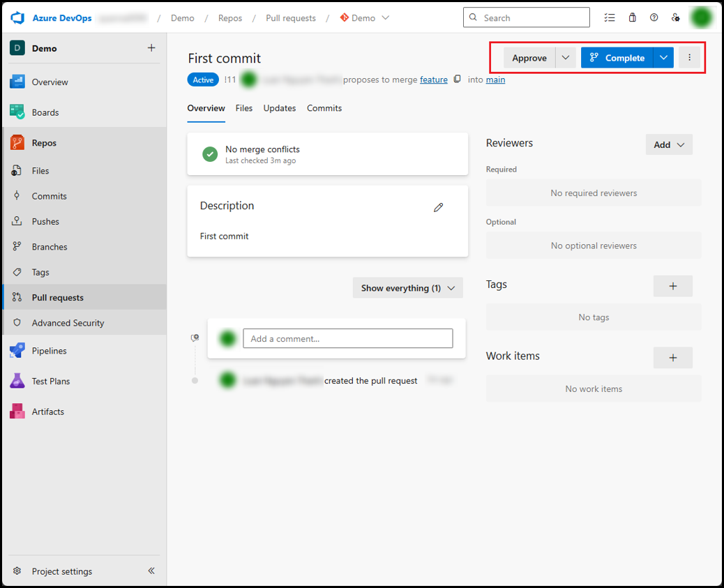Click the Azure DevOps logo icon
Image resolution: width=724 pixels, height=588 pixels.
click(17, 17)
